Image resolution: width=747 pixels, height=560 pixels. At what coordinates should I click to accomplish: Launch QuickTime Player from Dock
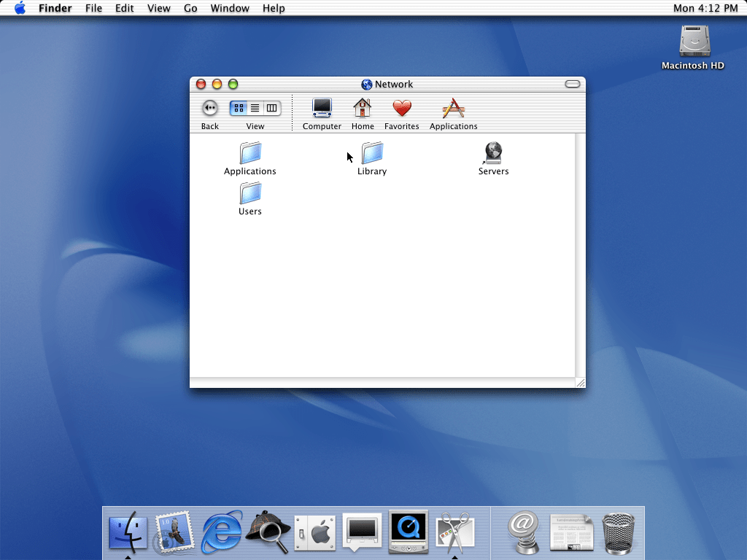[408, 532]
